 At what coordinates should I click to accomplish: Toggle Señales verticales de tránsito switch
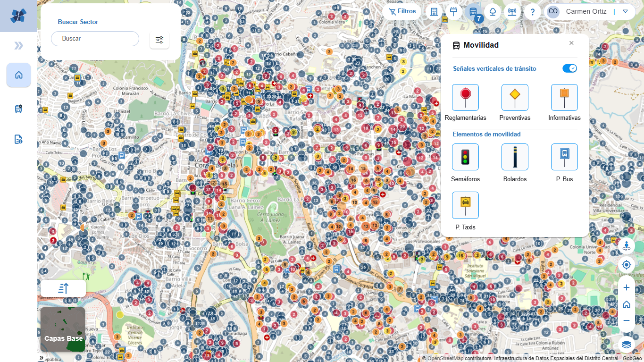[x=569, y=68]
